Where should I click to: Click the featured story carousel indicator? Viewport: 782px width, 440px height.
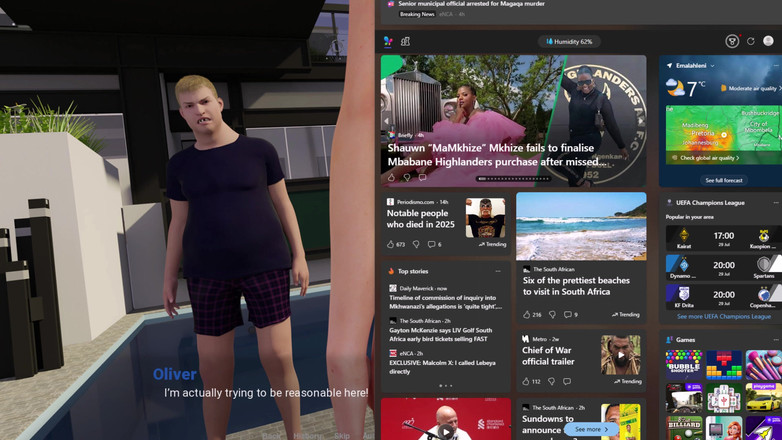coord(513,179)
